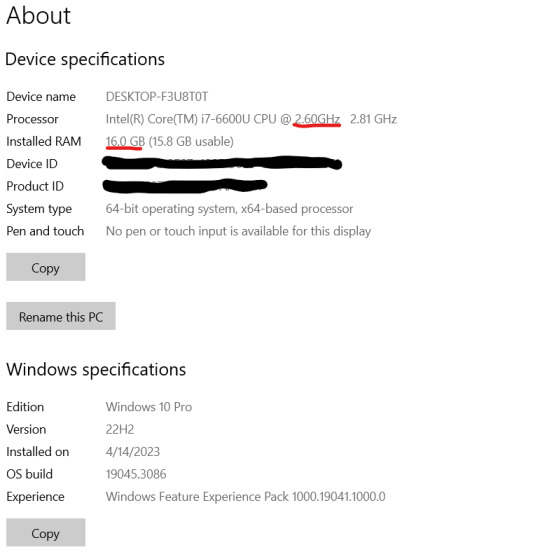Screen dimensions: 540x552
Task: Click the Copy button under Windows specifications
Action: tap(46, 532)
